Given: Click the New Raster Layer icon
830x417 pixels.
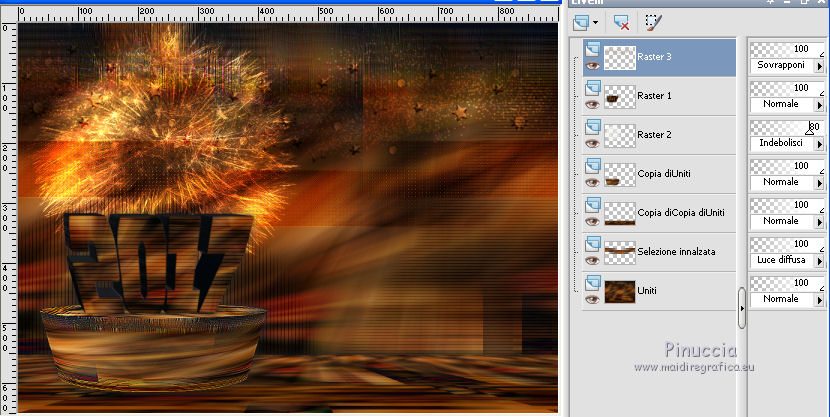Looking at the screenshot, I should click(x=582, y=22).
